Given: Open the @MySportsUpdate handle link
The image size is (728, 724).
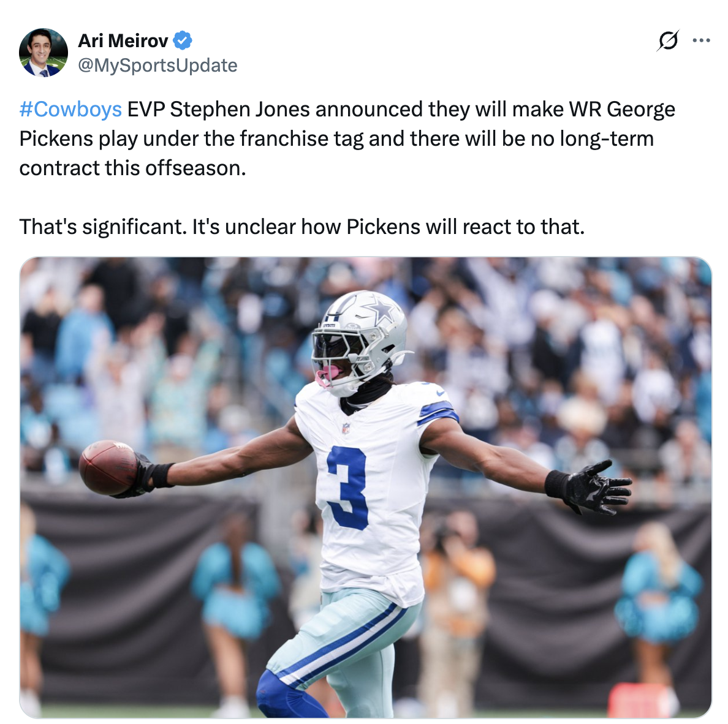Looking at the screenshot, I should [157, 66].
